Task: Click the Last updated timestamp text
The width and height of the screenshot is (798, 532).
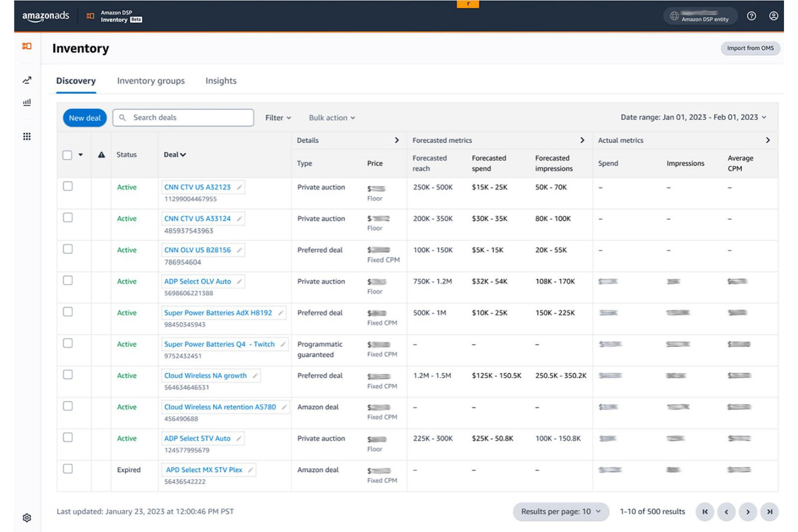Action: [x=146, y=512]
